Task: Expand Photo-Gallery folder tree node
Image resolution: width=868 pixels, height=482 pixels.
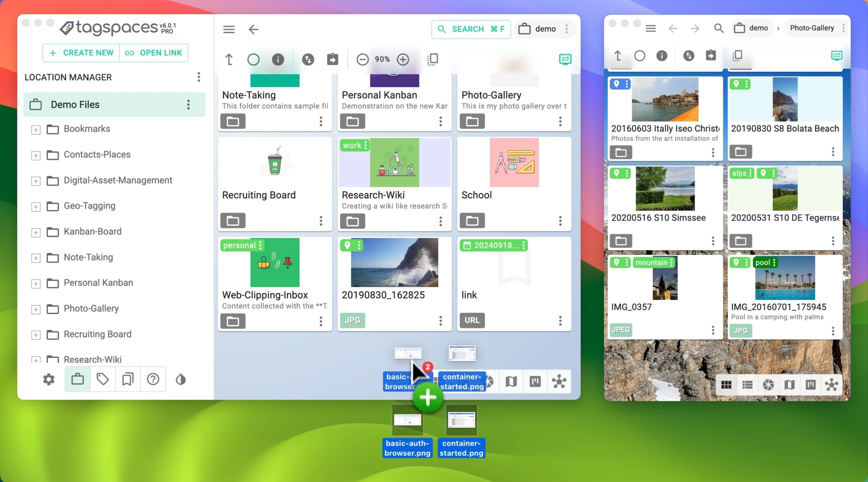Action: 36,309
